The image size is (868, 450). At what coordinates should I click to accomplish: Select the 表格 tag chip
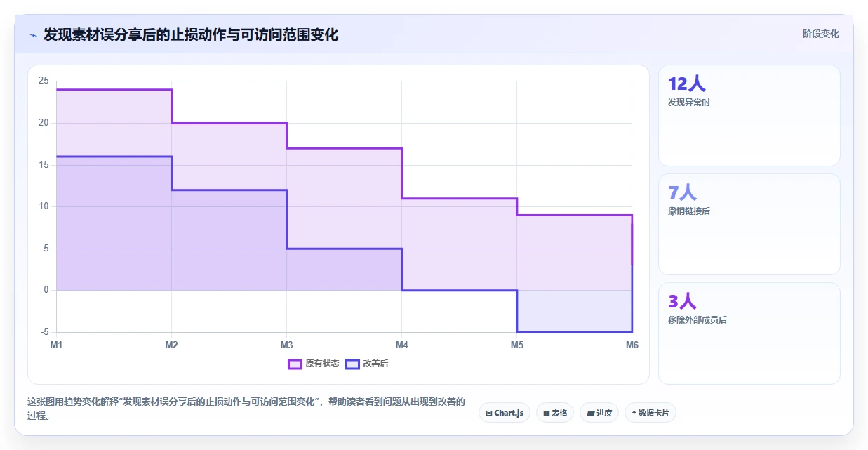(555, 413)
